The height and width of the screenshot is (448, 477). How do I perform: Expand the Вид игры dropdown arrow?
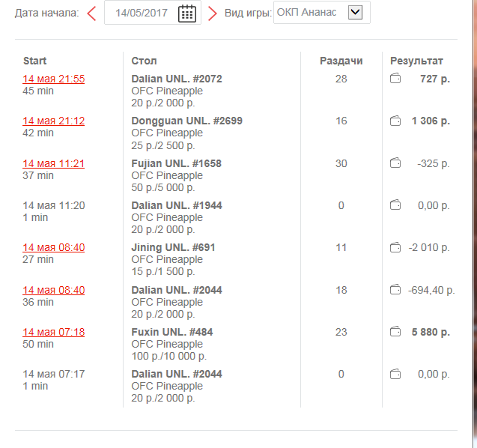click(x=355, y=13)
